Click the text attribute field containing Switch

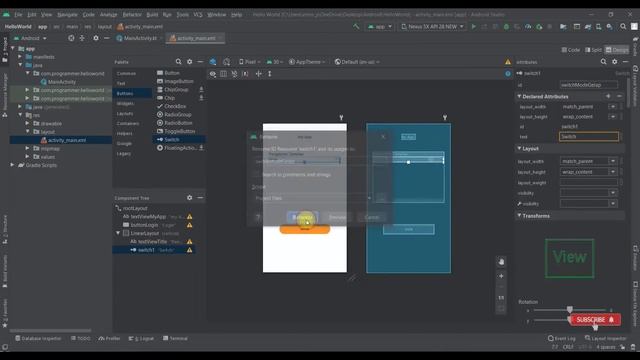tap(589, 137)
